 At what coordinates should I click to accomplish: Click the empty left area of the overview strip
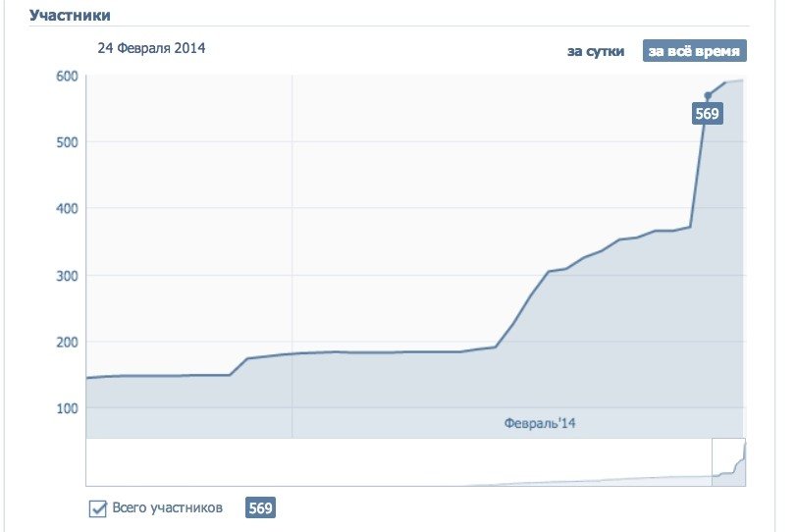click(294, 461)
